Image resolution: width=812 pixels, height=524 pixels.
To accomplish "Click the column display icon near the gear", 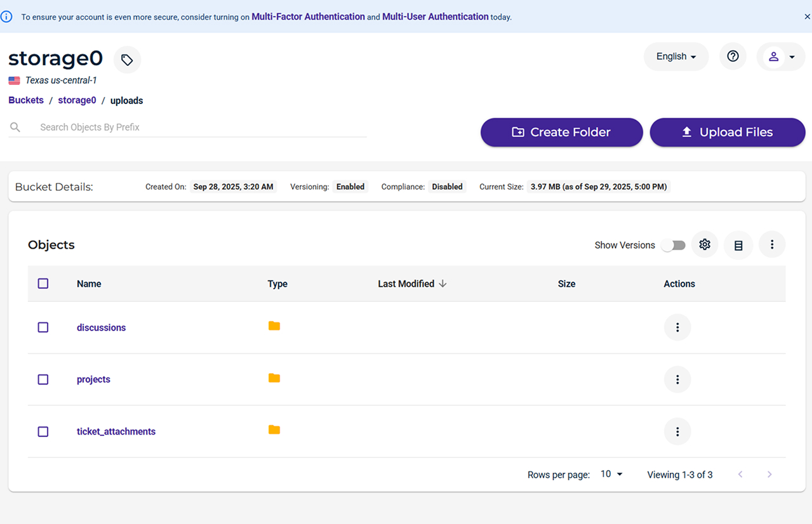I will tap(738, 244).
